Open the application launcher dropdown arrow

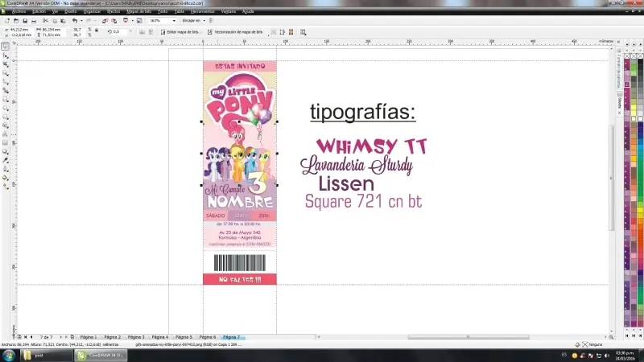pos(132,21)
